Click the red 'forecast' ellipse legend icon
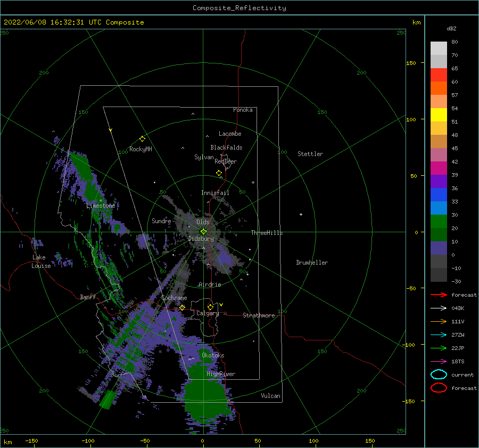The width and height of the screenshot is (479, 448). click(x=439, y=388)
